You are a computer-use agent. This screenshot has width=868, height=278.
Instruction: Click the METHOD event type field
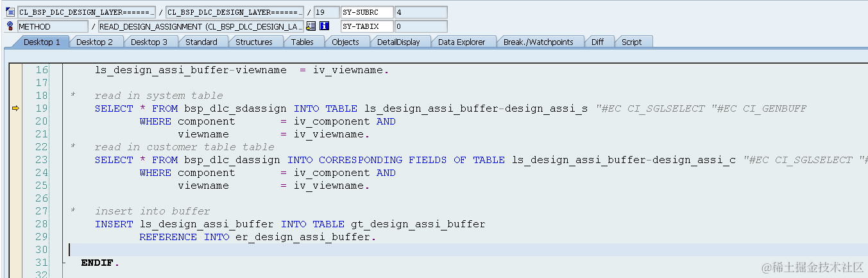[x=53, y=26]
